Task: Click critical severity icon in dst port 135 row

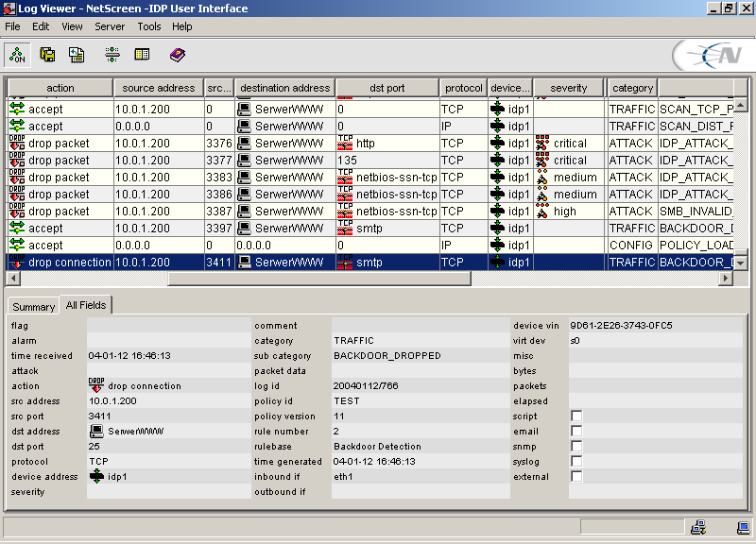Action: click(542, 160)
